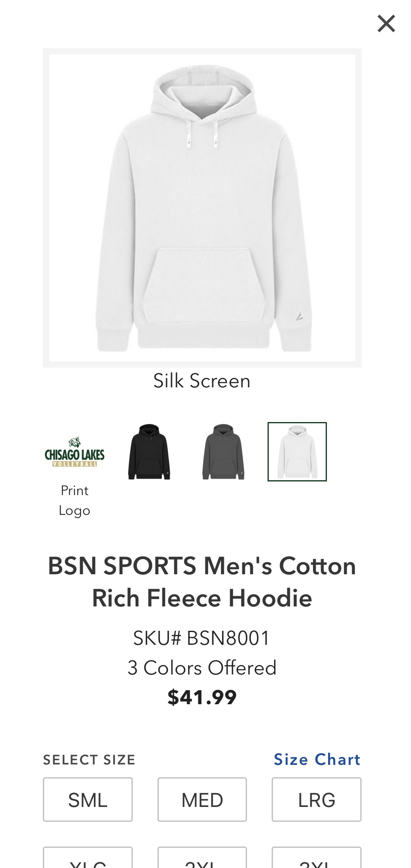Pick the 3XL size option
The width and height of the screenshot is (411, 868).
[x=317, y=857]
